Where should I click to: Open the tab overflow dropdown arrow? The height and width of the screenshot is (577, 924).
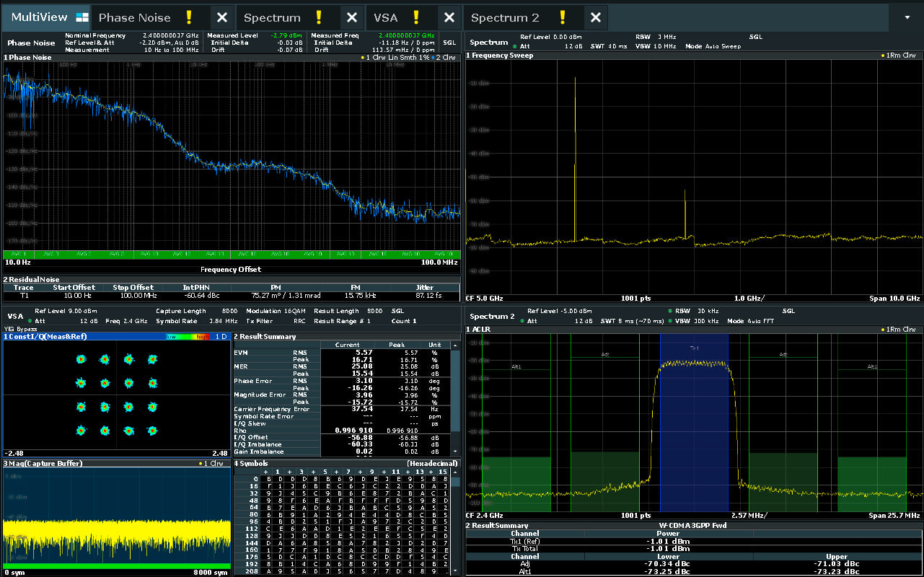(x=907, y=17)
